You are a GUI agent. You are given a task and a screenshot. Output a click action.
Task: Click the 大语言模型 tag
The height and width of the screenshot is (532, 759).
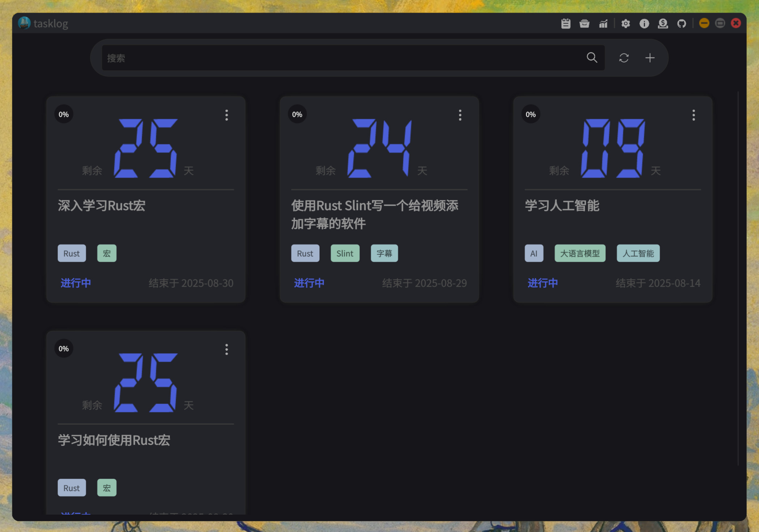click(580, 253)
